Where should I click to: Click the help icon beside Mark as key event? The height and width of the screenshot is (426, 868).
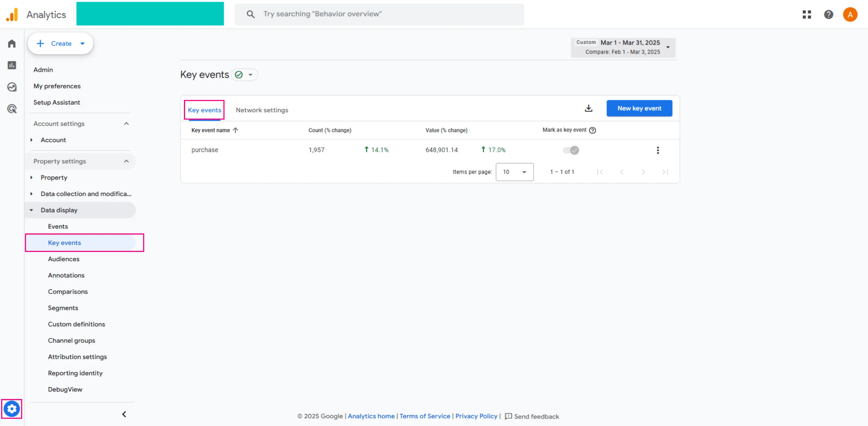tap(593, 130)
